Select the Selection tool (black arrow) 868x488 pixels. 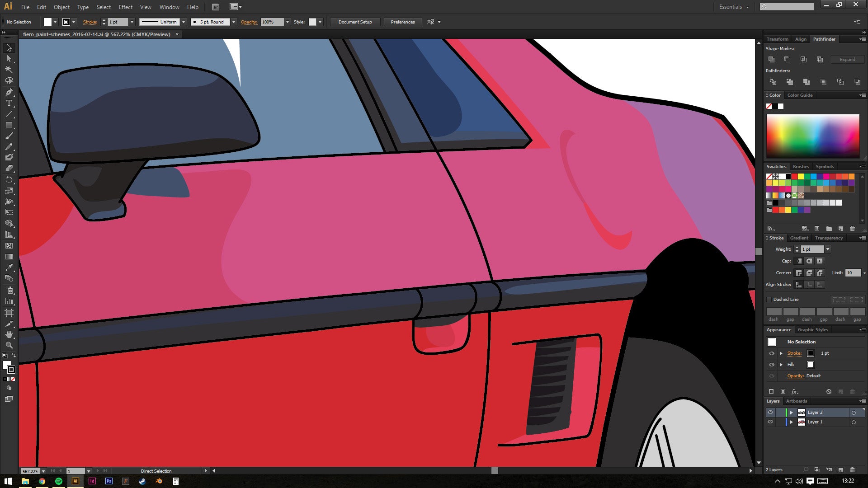click(x=9, y=48)
